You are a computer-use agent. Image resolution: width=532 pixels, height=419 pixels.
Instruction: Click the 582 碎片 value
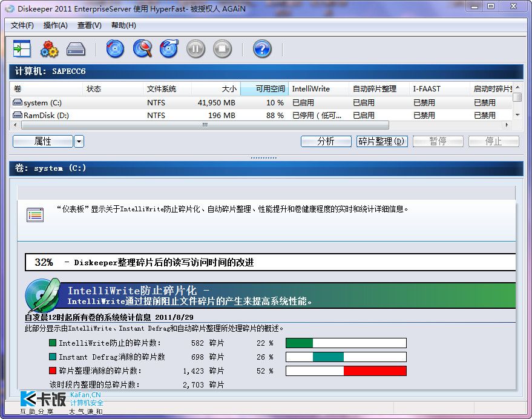point(208,343)
